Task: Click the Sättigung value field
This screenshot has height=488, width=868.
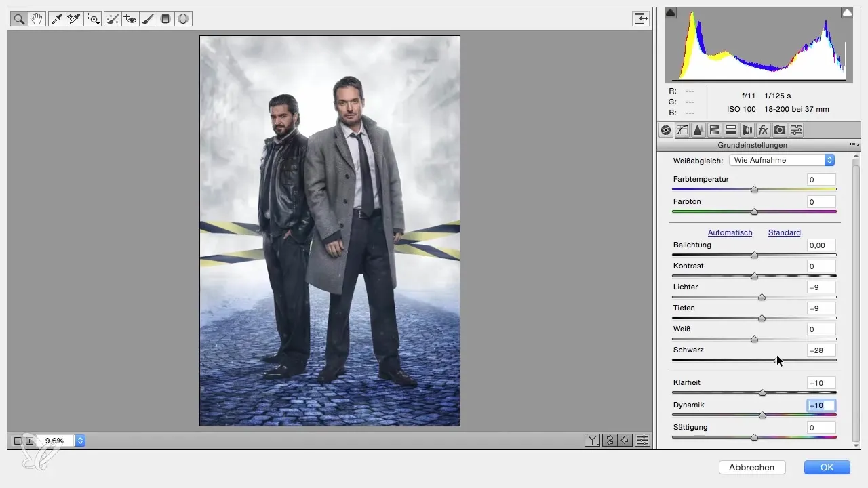Action: coord(821,428)
